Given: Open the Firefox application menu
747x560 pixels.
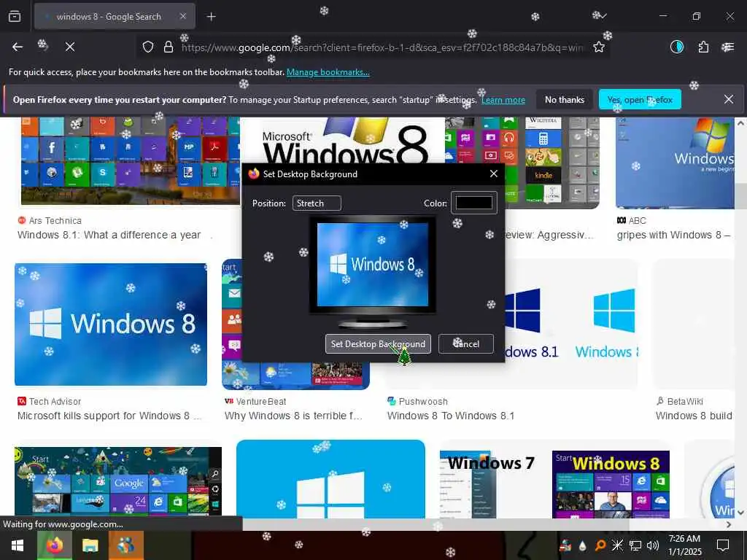Looking at the screenshot, I should [x=728, y=47].
